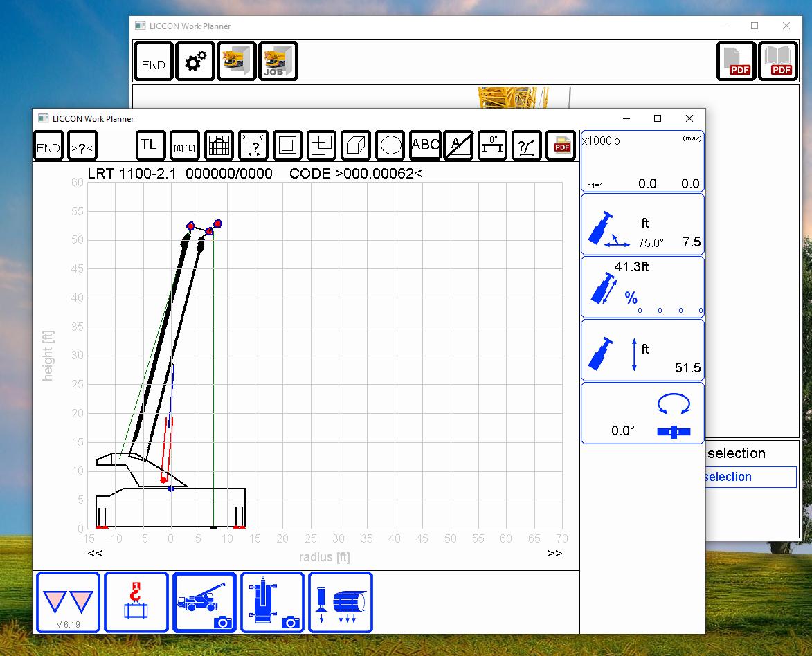Open gear settings in background window
812x656 pixels.
[195, 61]
